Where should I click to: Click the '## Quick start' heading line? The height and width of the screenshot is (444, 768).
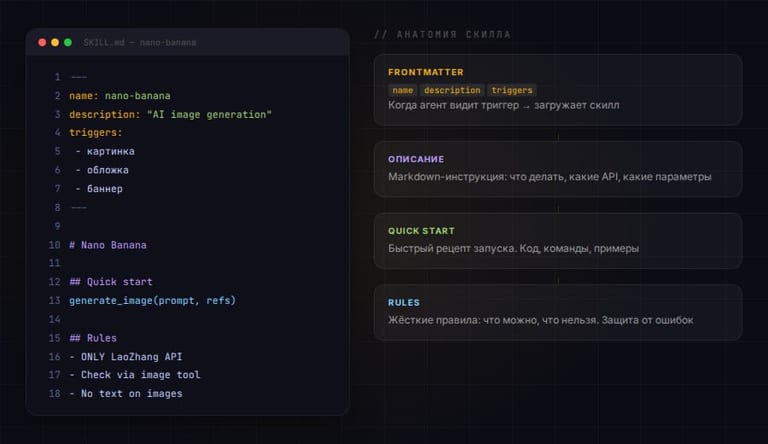(x=111, y=282)
